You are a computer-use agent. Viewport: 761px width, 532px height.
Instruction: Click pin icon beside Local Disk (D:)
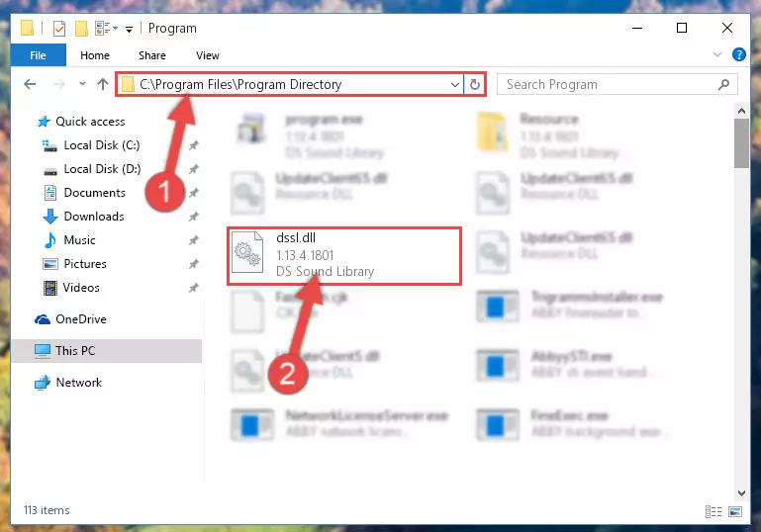coord(194,169)
